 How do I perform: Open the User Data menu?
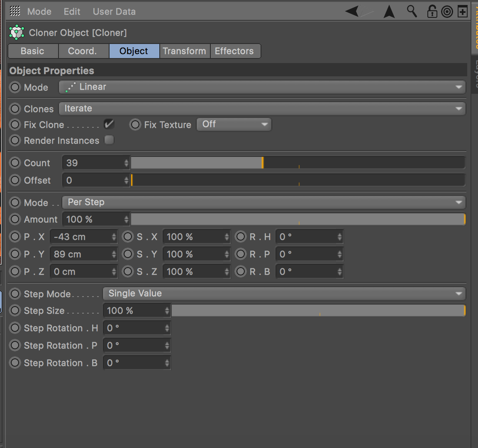[x=115, y=12]
